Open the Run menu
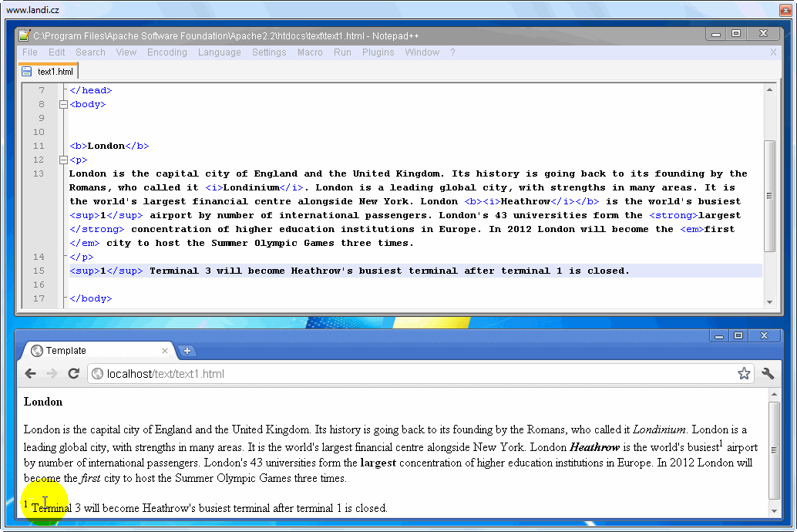 [342, 52]
